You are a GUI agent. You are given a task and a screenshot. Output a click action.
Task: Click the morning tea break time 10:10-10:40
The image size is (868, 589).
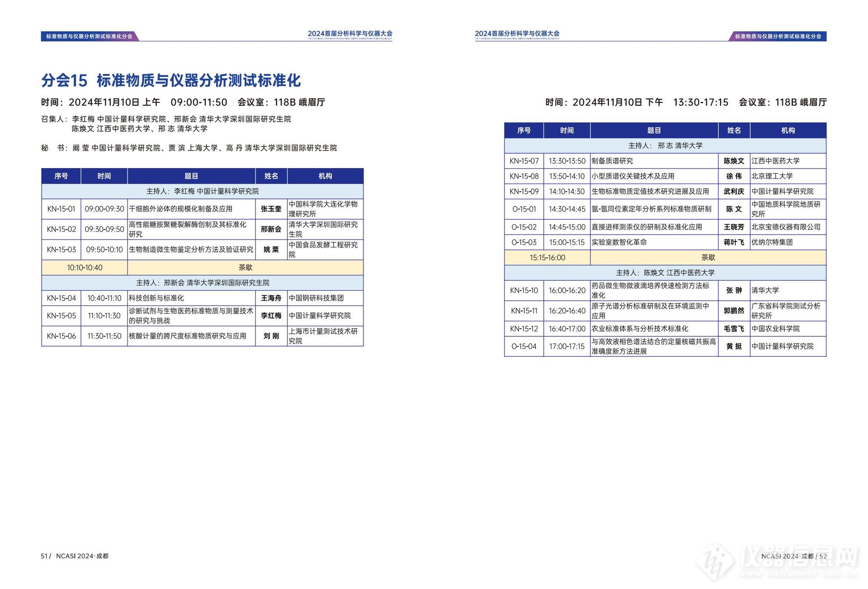[x=85, y=268]
